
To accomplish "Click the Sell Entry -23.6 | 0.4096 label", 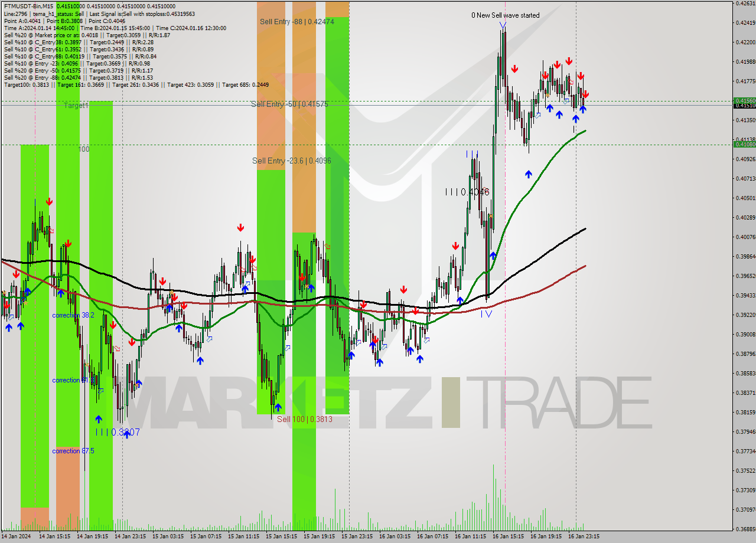I will pos(292,161).
